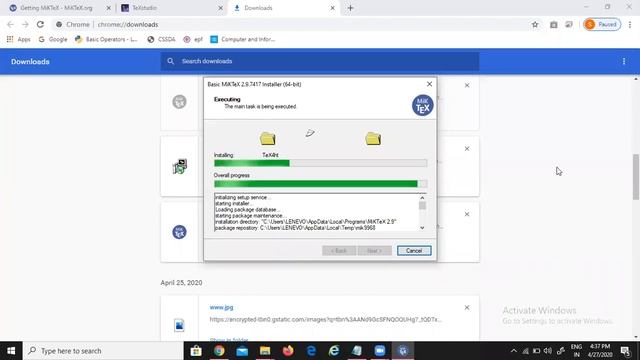
Task: Click the Installing progress bar
Action: pos(320,163)
